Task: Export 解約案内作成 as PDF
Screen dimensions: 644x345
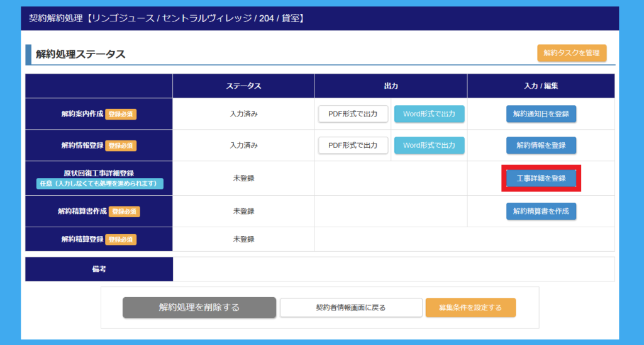Action: (353, 114)
